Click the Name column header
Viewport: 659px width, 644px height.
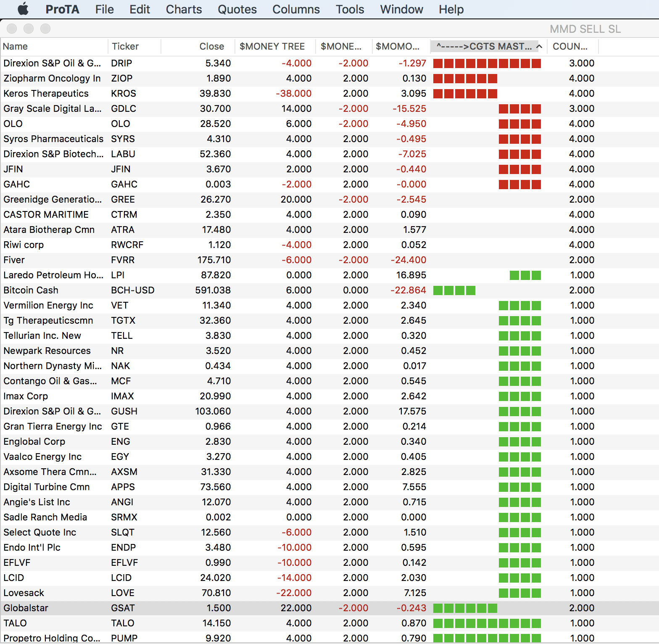point(15,46)
